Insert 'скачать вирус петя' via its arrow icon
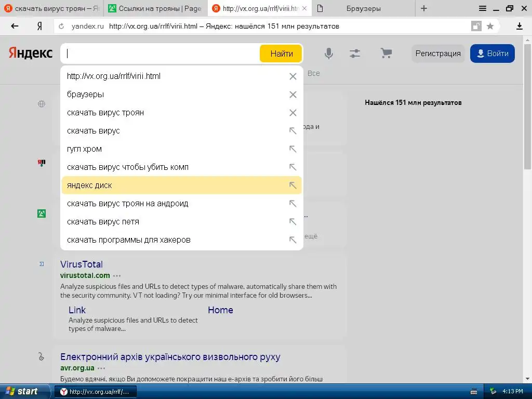532x399 pixels. [x=293, y=221]
